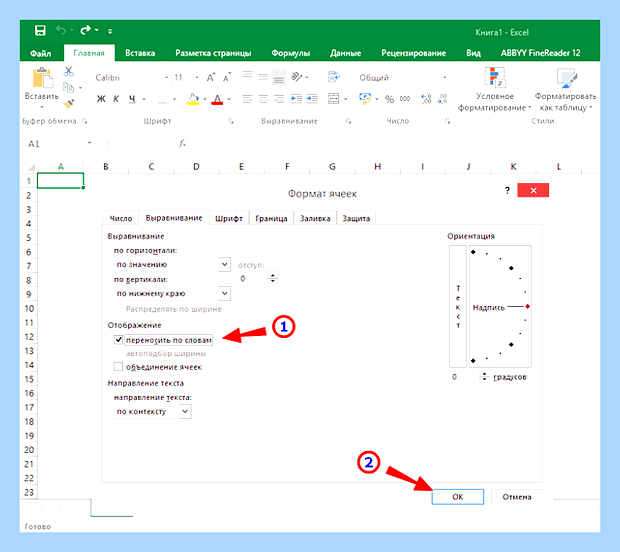
Task: Click the Align Left icon
Action: 248,98
